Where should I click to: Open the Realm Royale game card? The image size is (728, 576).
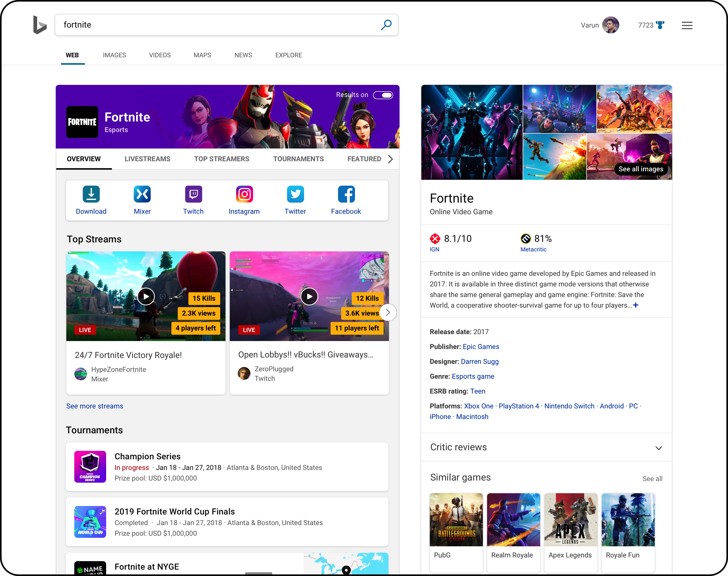tap(513, 533)
